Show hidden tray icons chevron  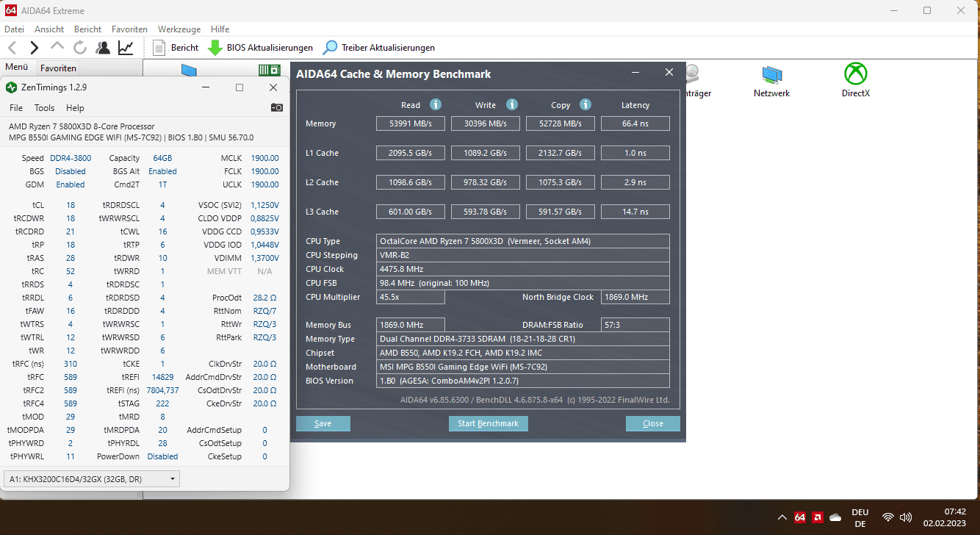point(782,517)
